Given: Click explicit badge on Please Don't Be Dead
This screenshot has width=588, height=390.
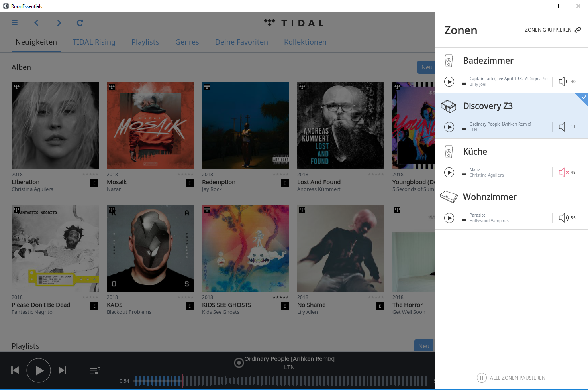Looking at the screenshot, I should tap(94, 306).
